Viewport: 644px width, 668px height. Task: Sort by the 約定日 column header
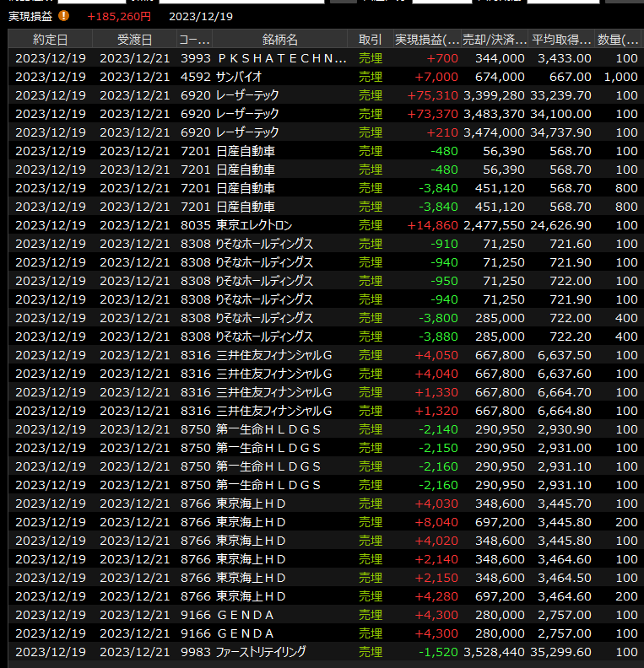(50, 40)
